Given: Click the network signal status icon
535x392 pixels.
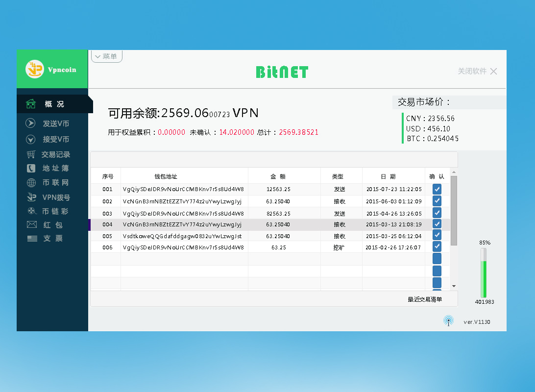Looking at the screenshot, I should point(448,320).
